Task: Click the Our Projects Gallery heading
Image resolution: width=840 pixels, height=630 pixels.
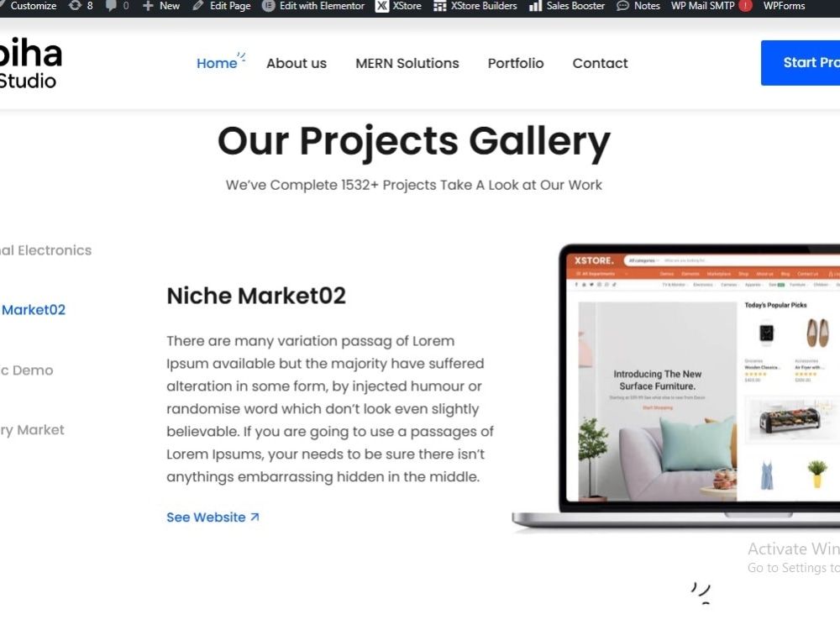Action: [414, 141]
